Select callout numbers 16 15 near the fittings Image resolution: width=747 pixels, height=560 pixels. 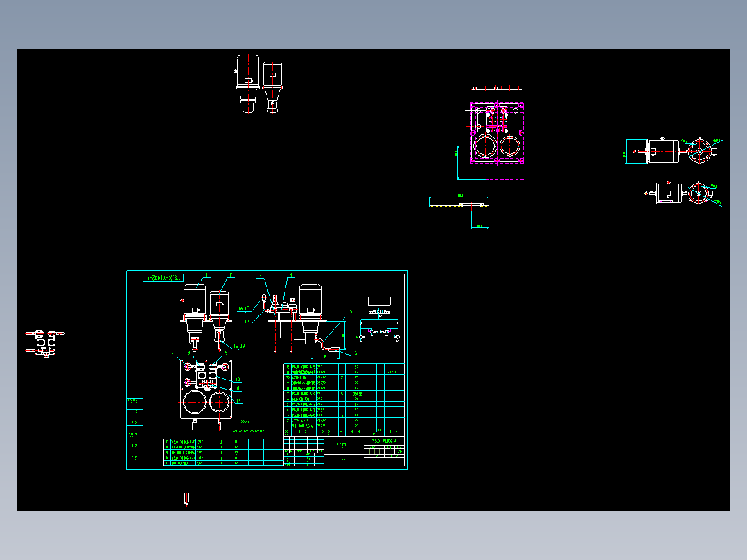244,308
